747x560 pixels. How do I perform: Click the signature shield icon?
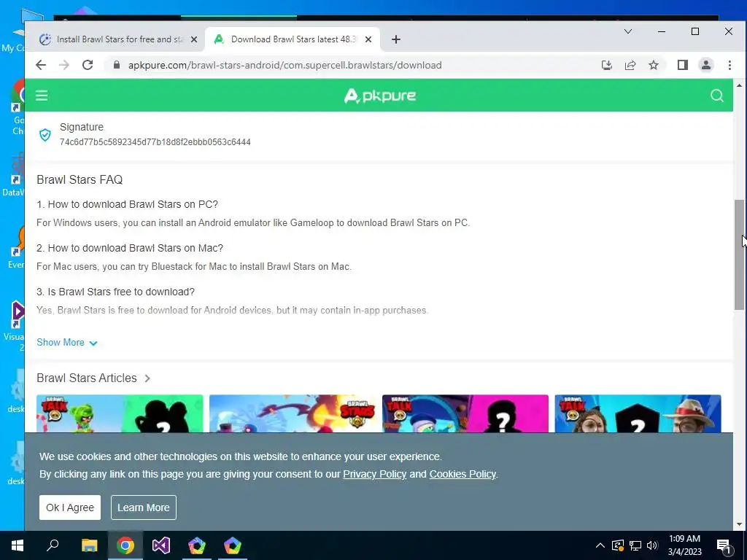[44, 135]
